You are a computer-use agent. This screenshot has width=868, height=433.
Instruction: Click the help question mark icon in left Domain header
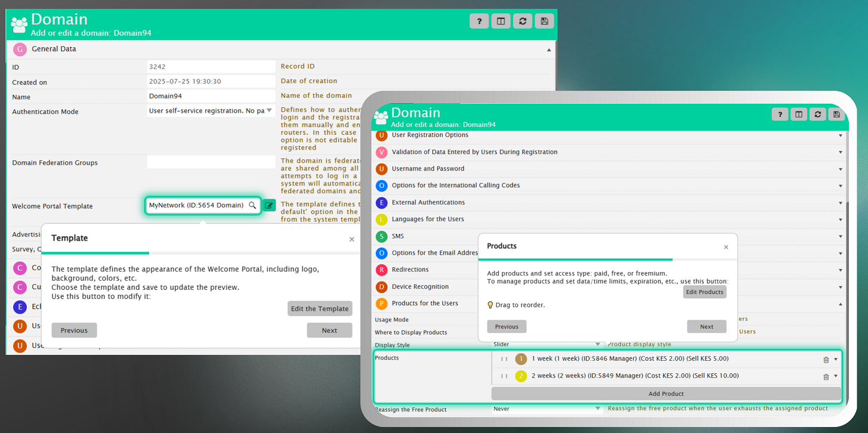479,21
